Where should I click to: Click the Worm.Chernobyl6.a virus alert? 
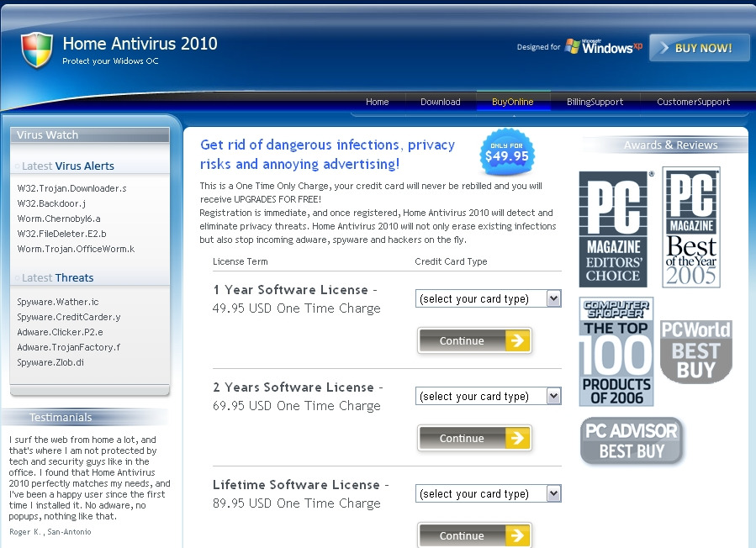pos(59,219)
